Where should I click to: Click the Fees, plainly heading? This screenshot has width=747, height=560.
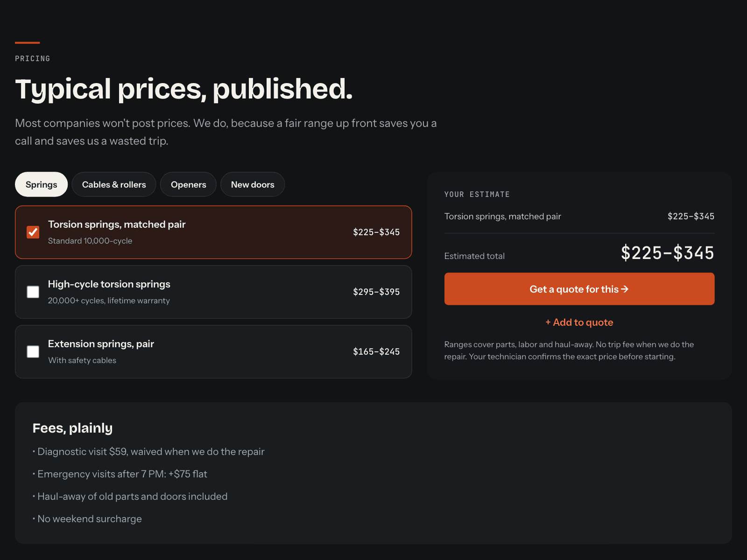72,428
